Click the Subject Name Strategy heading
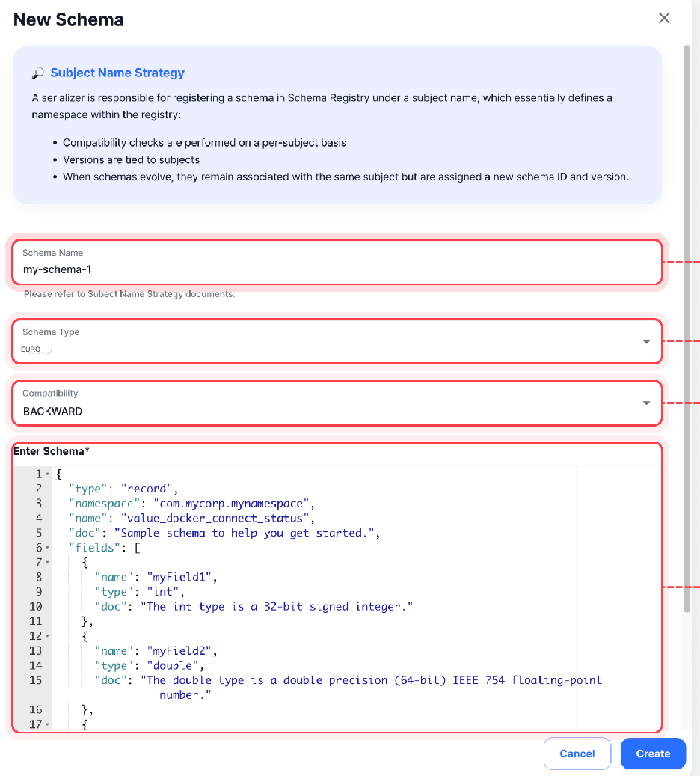 pos(117,73)
